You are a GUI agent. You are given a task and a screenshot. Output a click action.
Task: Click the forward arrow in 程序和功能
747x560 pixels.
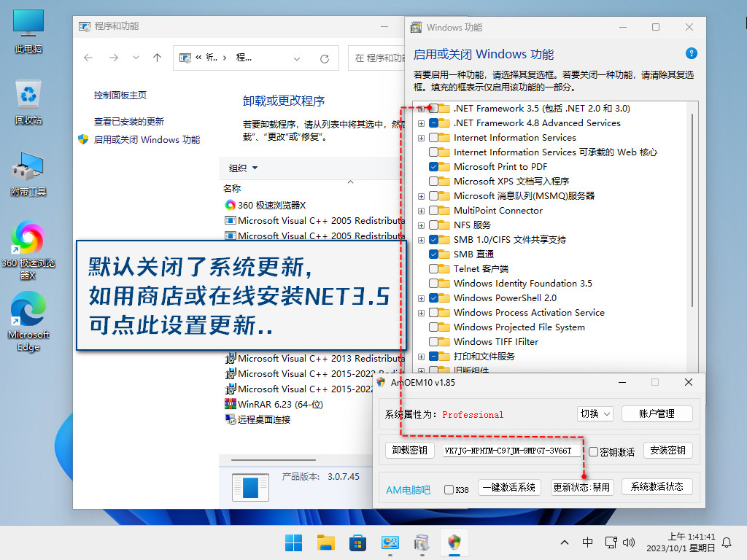(x=113, y=58)
